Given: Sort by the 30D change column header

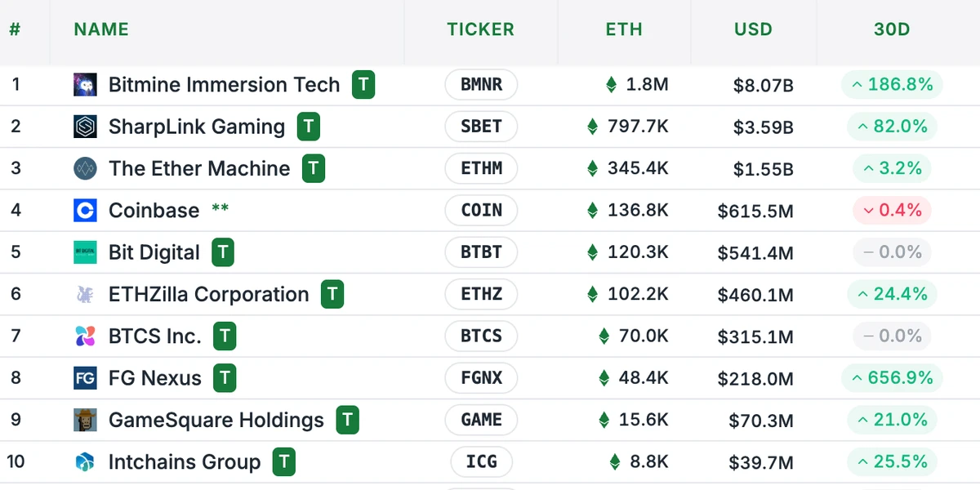Looking at the screenshot, I should 892,29.
